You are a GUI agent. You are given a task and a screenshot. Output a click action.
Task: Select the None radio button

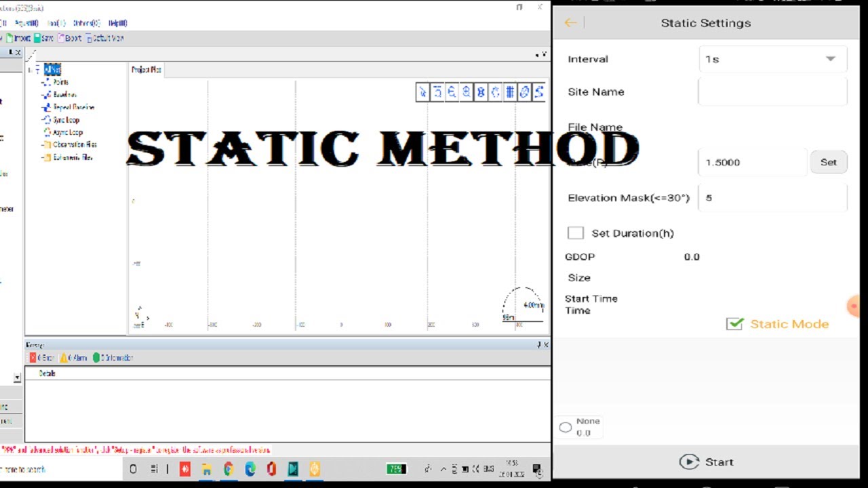pyautogui.click(x=566, y=427)
